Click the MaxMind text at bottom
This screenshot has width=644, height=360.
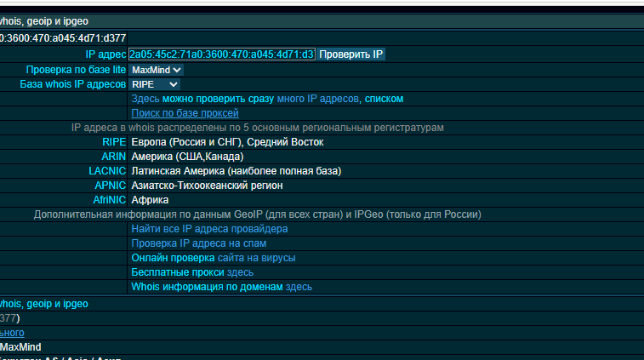pos(20,347)
